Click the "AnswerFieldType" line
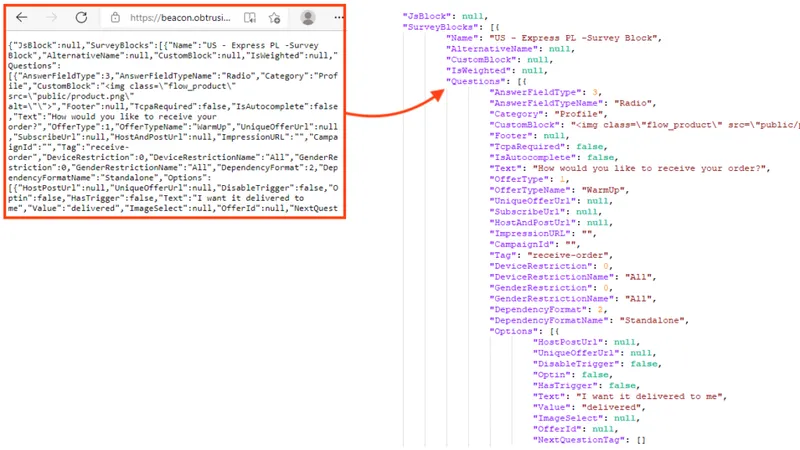 tap(546, 92)
